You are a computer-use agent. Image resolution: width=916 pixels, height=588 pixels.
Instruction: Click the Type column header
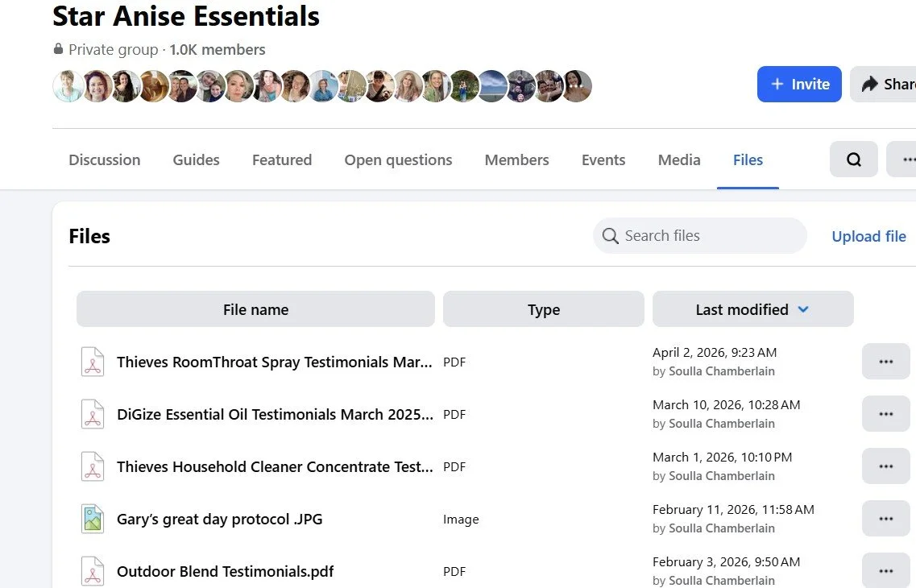click(x=544, y=309)
